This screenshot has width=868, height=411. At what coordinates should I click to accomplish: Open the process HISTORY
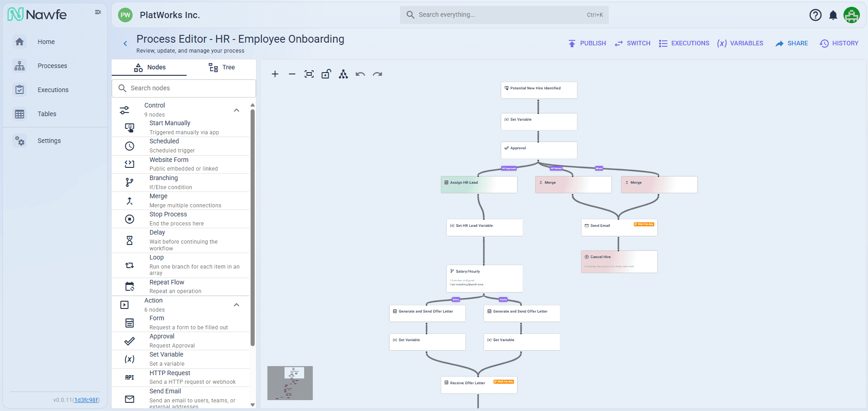click(x=839, y=44)
